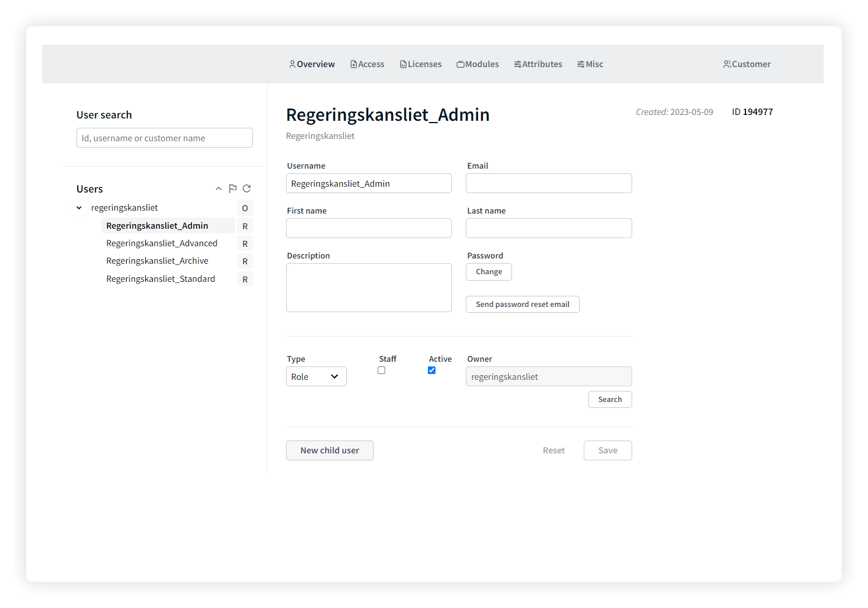Go to the Licenses tab
868x608 pixels.
[x=421, y=64]
